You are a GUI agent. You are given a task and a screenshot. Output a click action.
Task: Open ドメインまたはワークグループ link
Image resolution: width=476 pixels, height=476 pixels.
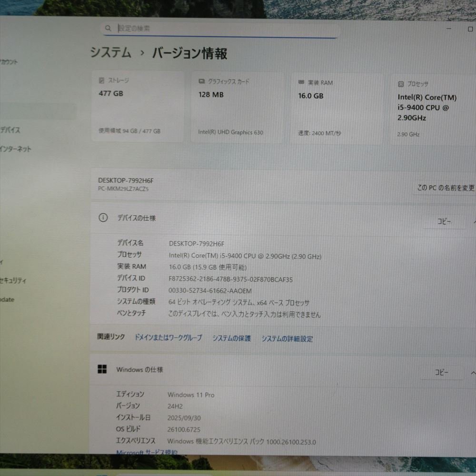(x=169, y=337)
